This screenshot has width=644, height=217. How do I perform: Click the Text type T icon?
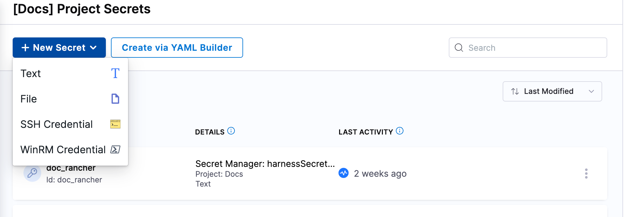(115, 73)
